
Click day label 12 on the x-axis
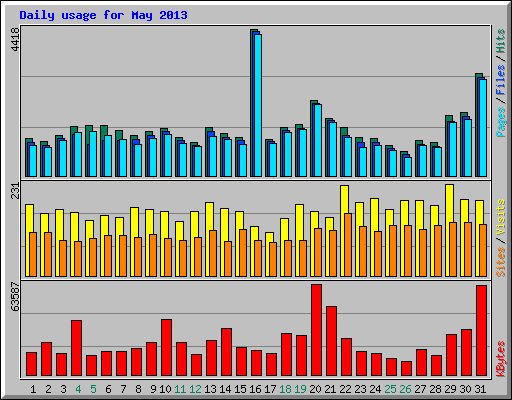(195, 389)
